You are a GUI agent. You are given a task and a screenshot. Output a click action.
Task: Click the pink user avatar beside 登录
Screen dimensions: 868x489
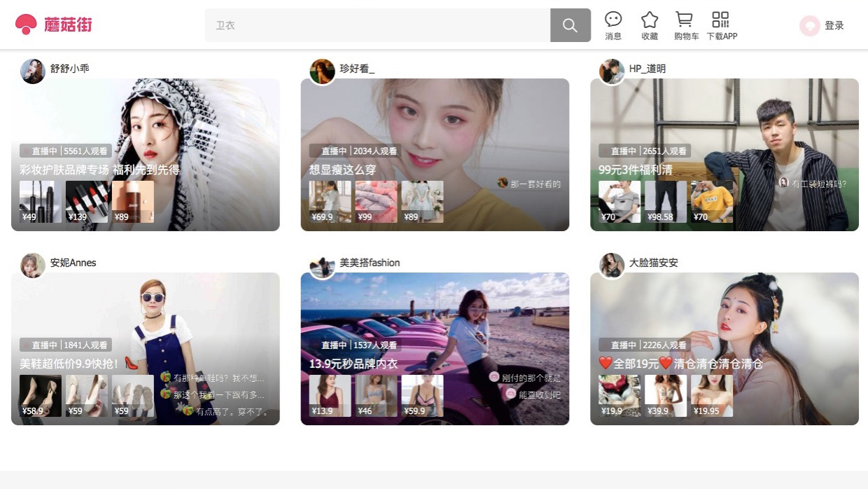coord(809,26)
